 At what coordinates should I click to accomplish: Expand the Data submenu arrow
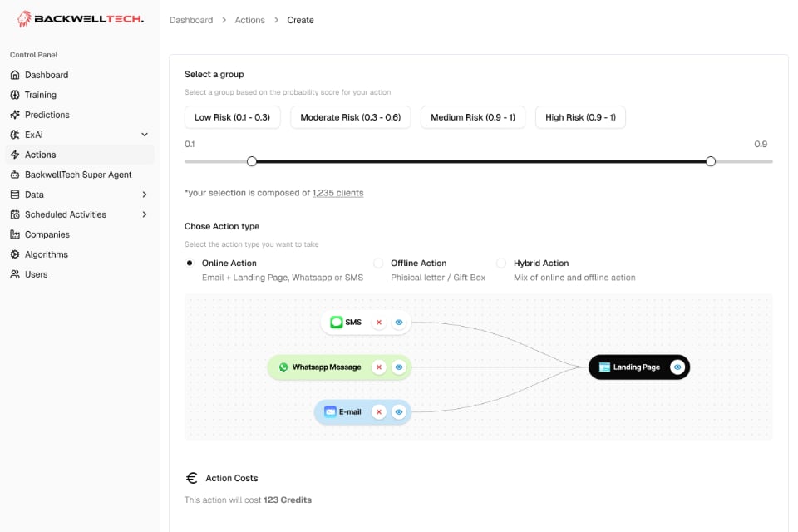click(145, 195)
